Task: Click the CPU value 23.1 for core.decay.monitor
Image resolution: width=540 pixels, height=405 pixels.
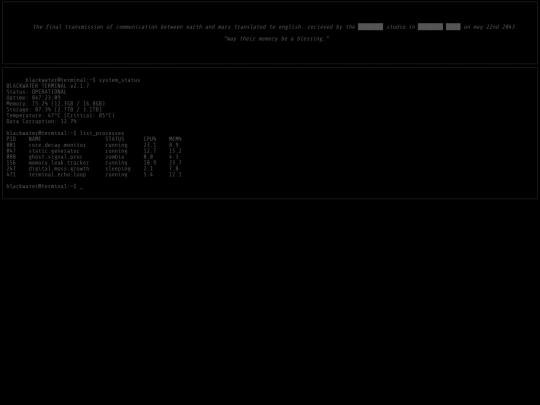Action: tap(150, 145)
